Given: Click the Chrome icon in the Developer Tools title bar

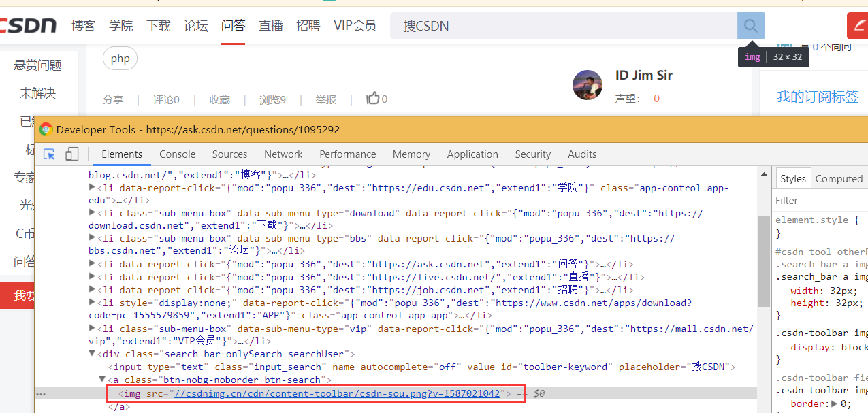Looking at the screenshot, I should [x=46, y=129].
